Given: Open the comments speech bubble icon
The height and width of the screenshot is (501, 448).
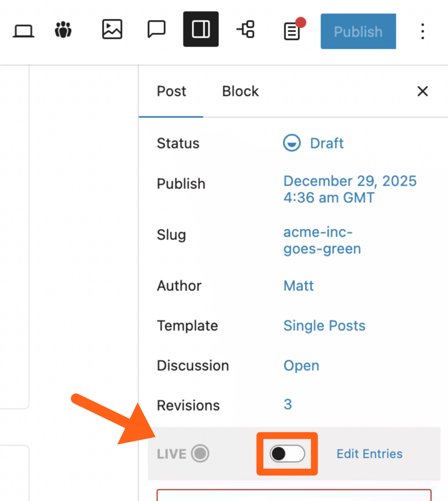Looking at the screenshot, I should click(x=156, y=30).
